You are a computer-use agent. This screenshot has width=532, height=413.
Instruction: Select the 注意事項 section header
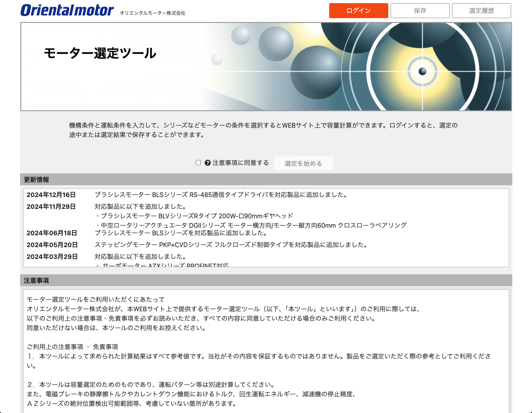[37, 281]
